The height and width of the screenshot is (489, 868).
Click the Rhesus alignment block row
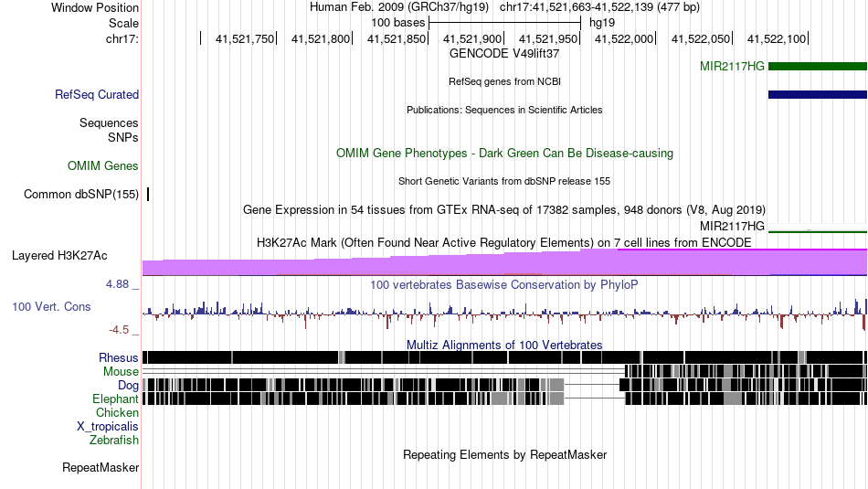505,357
